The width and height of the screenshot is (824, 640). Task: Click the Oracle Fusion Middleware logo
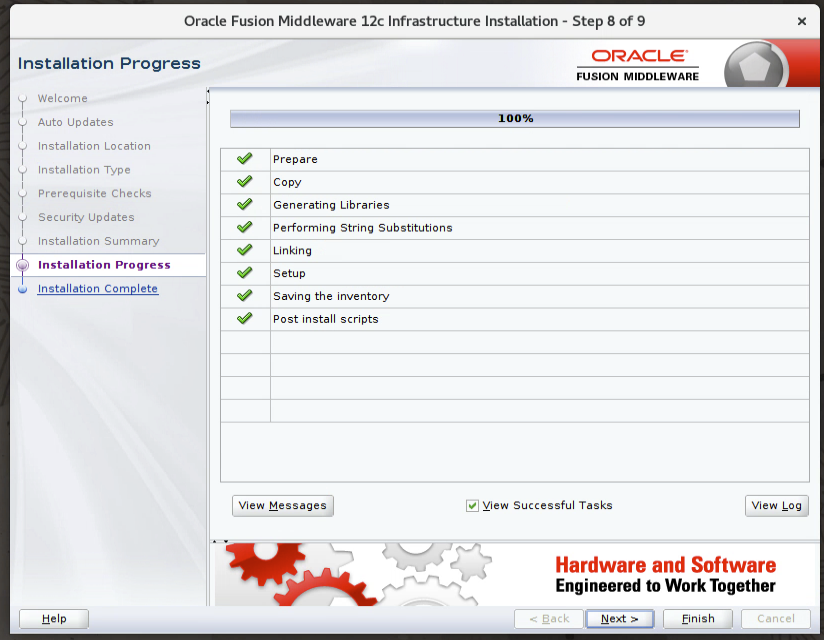637,65
